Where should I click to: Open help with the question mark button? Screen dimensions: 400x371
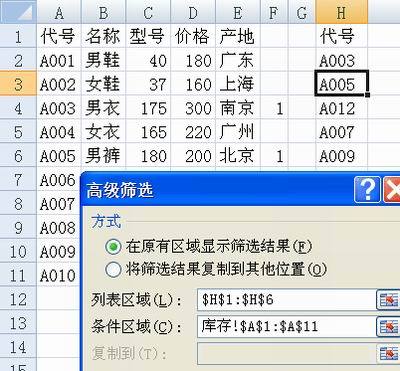pyautogui.click(x=367, y=189)
